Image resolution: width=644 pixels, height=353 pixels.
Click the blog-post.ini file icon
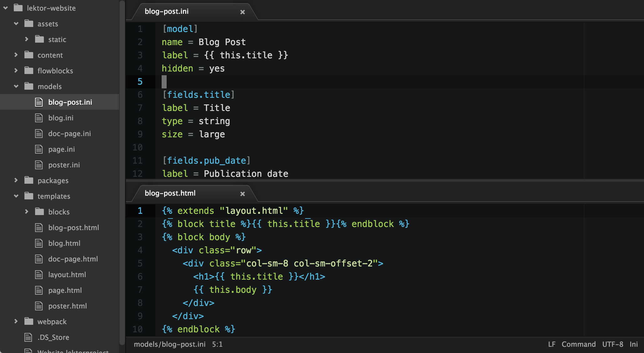[x=39, y=102]
